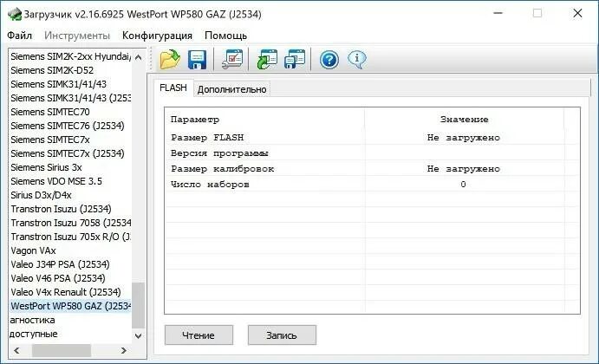This screenshot has height=364, width=599.
Task: Select Siemens SIM2K-2xx Hyundai in list
Action: [71, 56]
